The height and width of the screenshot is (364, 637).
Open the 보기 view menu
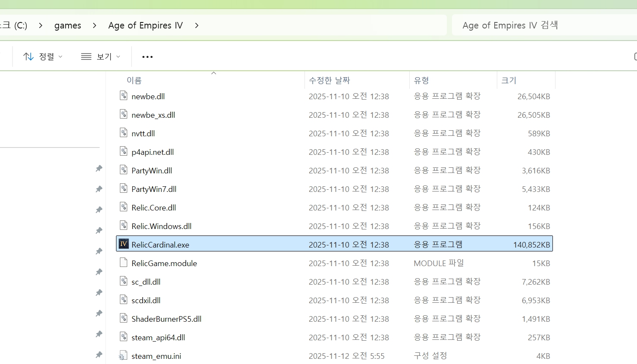tap(101, 56)
